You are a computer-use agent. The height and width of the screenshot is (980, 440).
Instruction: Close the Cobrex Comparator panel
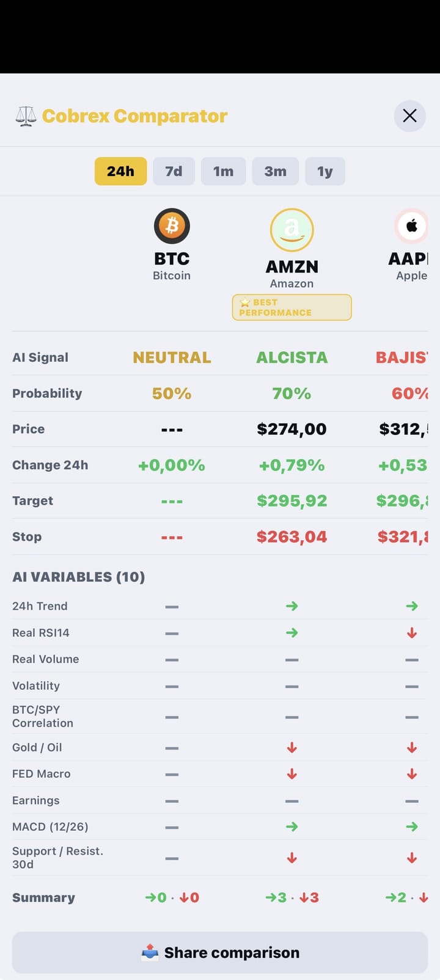coord(409,115)
